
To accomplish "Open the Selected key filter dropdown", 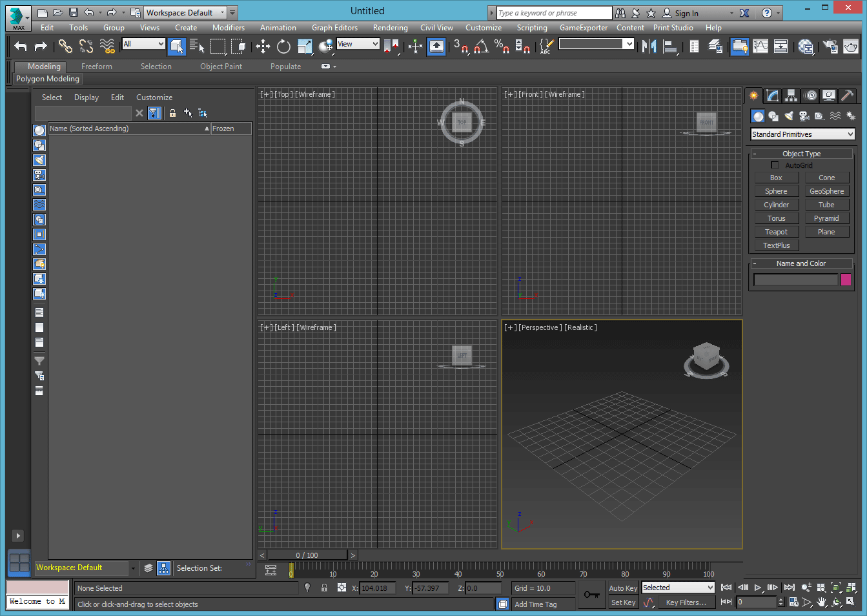I will (x=678, y=588).
